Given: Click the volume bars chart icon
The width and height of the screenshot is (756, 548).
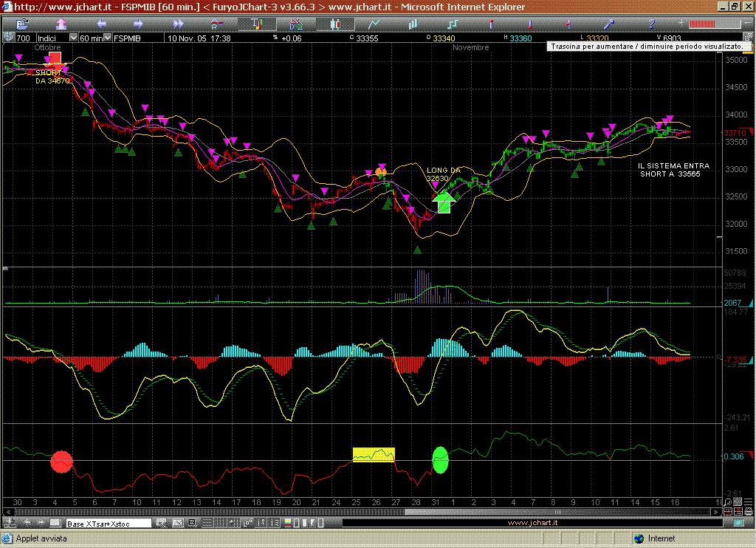Looking at the screenshot, I should click(413, 24).
